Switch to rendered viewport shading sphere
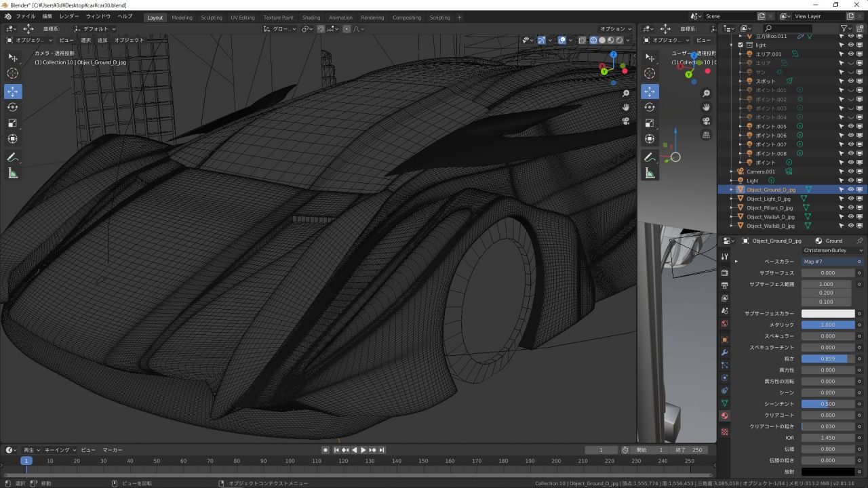Screen dimensions: 868x488 [x=619, y=40]
